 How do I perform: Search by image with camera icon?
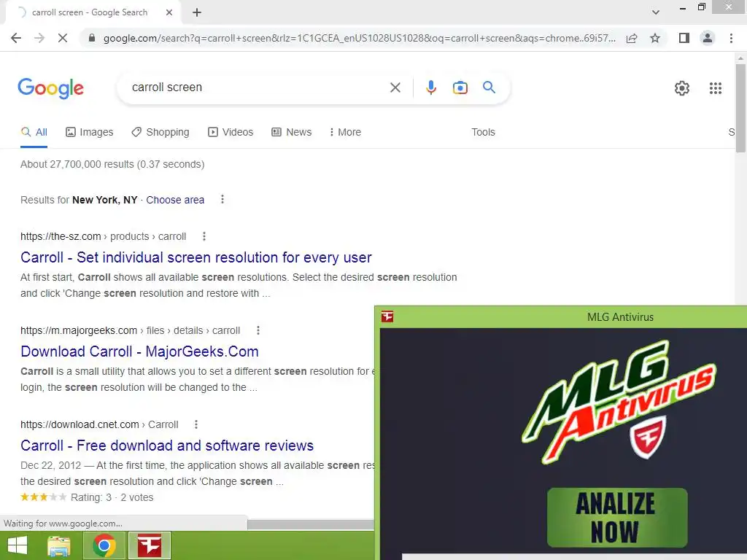point(460,87)
